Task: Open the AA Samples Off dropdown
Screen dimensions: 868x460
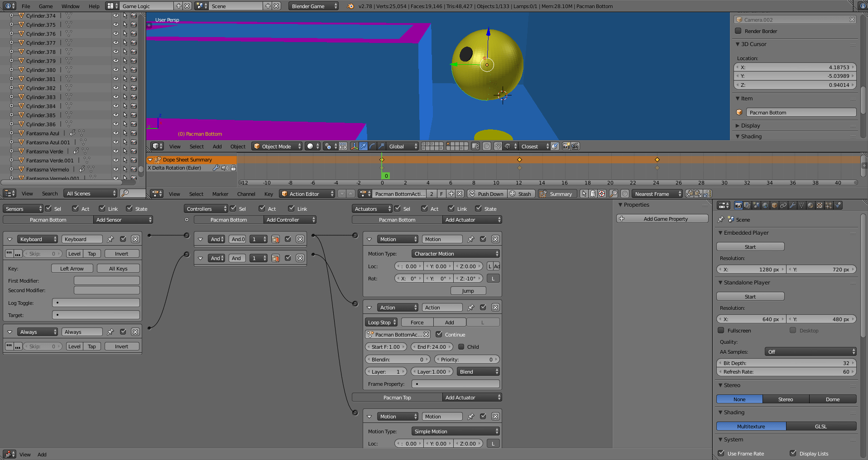Action: coord(810,351)
